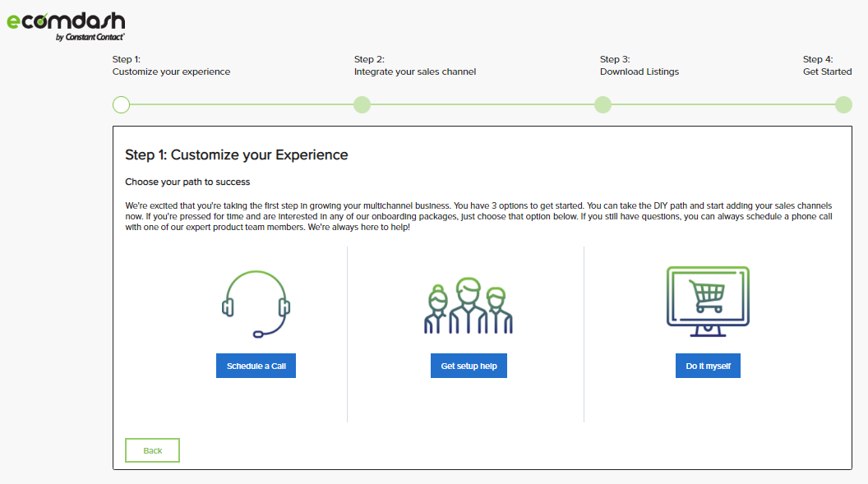The height and width of the screenshot is (484, 868).
Task: Click the introductory paragraph about onboarding options
Action: 478,216
